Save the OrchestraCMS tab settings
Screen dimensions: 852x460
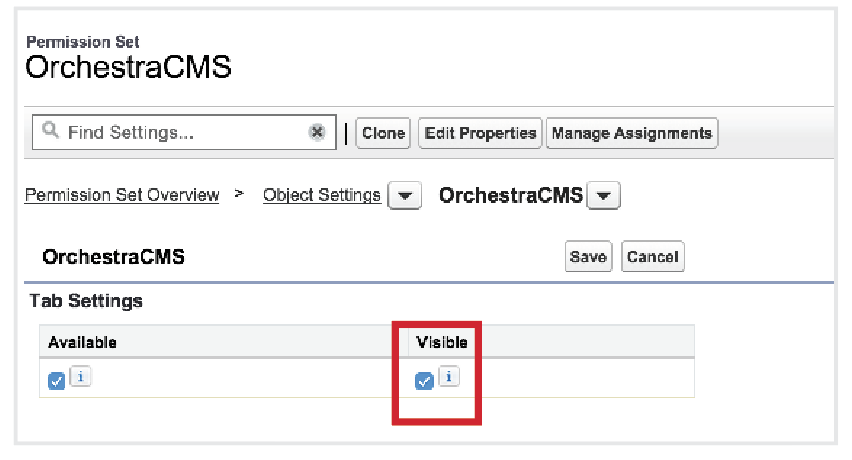pos(588,257)
